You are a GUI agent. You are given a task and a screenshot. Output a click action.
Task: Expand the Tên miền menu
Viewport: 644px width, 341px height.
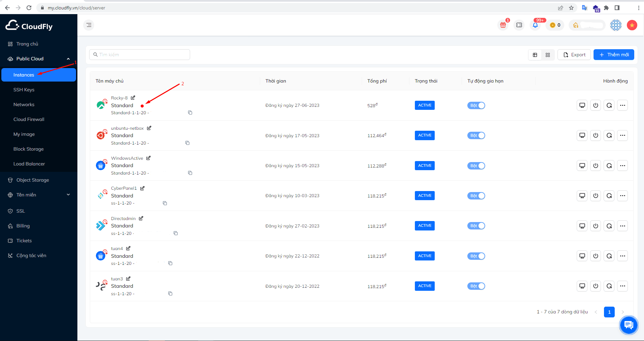(x=68, y=195)
